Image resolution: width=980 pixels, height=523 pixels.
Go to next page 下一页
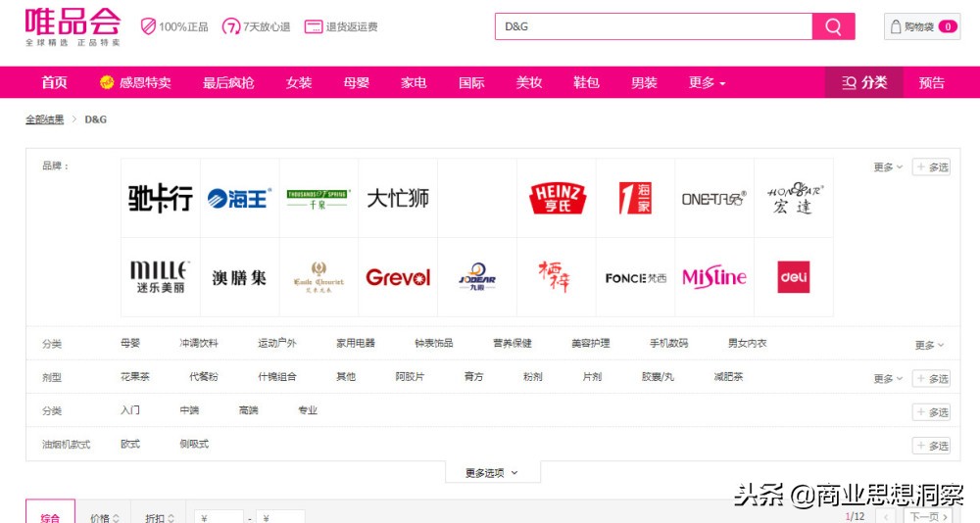928,516
